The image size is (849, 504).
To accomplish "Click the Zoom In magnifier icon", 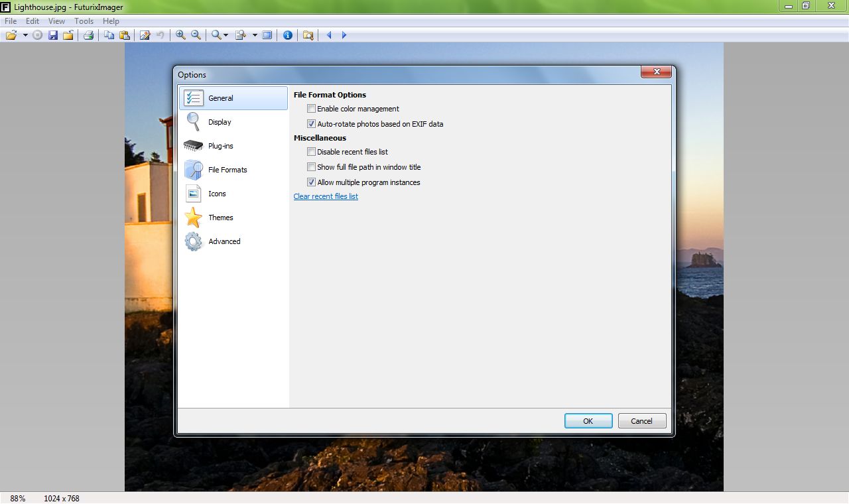I will [x=180, y=35].
